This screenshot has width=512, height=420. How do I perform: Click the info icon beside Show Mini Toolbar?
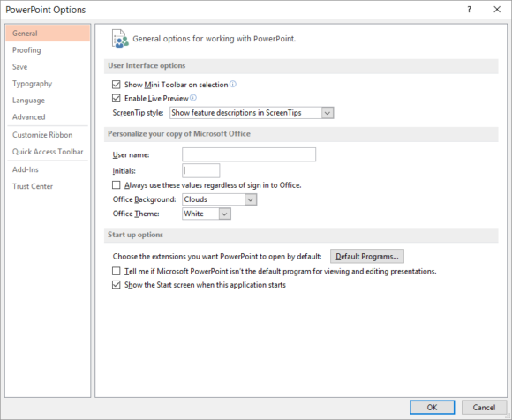(232, 84)
